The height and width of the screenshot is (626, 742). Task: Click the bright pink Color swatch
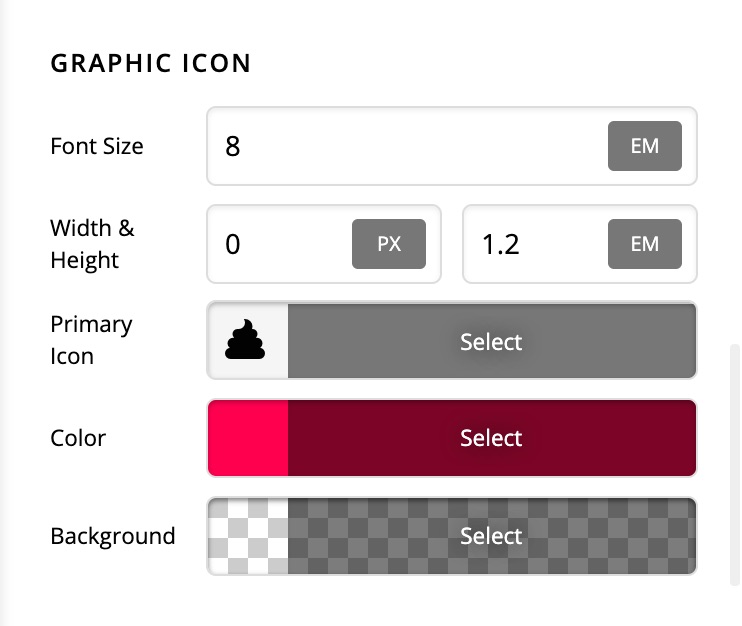248,438
